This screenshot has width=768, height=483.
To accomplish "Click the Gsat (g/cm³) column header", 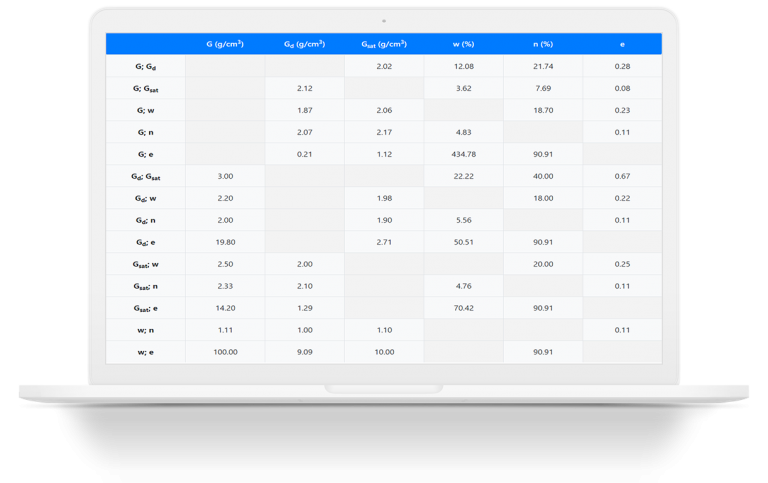I will (x=384, y=44).
